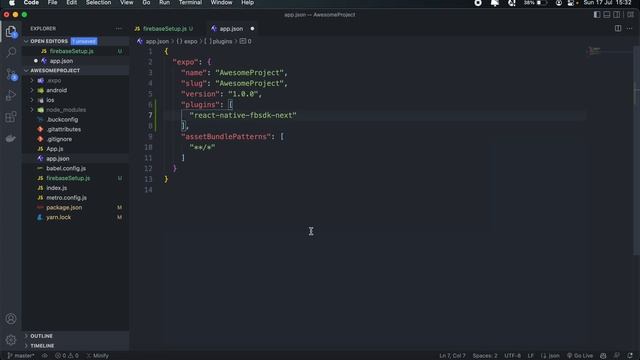Open the Extensions view
This screenshot has height=360, width=640.
tap(11, 117)
